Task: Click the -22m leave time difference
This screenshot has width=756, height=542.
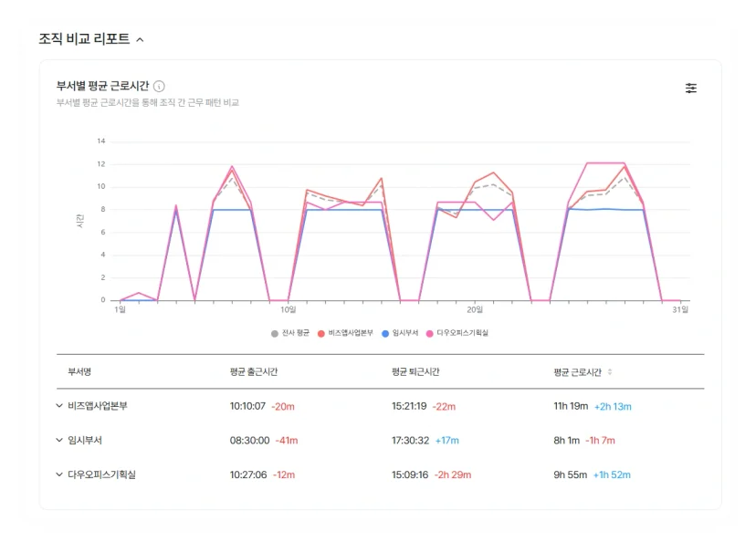Action: (444, 407)
